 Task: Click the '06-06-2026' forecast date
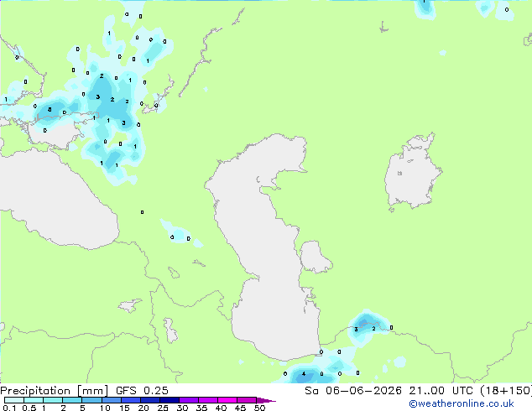[363, 391]
